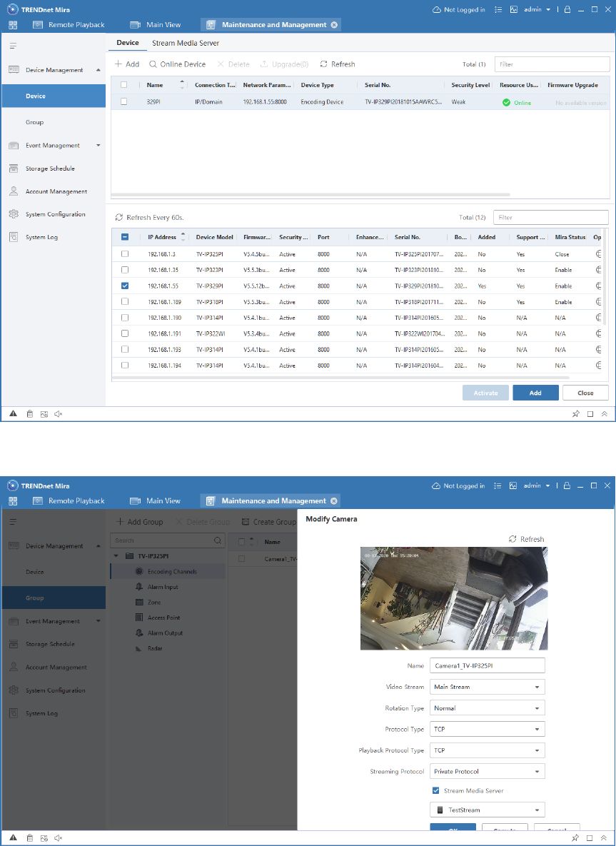616x846 pixels.
Task: Click muted speaker icon in Device list window status bar
Action: 59,414
